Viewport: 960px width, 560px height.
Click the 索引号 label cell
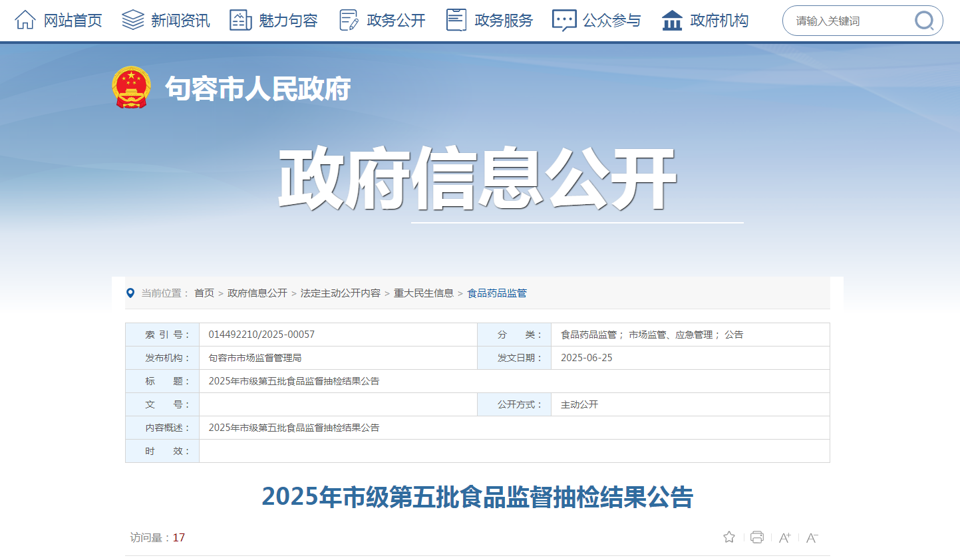coord(162,335)
